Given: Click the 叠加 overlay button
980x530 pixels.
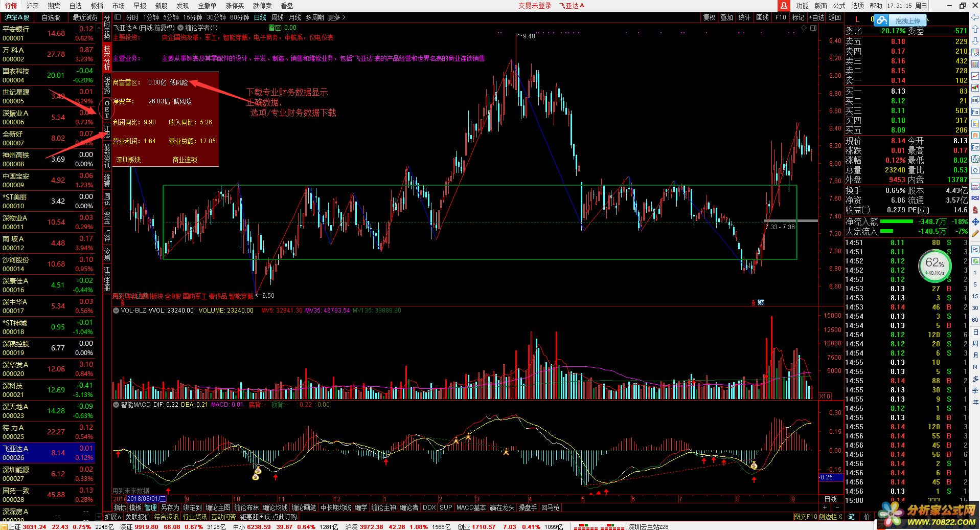Looking at the screenshot, I should coord(727,17).
